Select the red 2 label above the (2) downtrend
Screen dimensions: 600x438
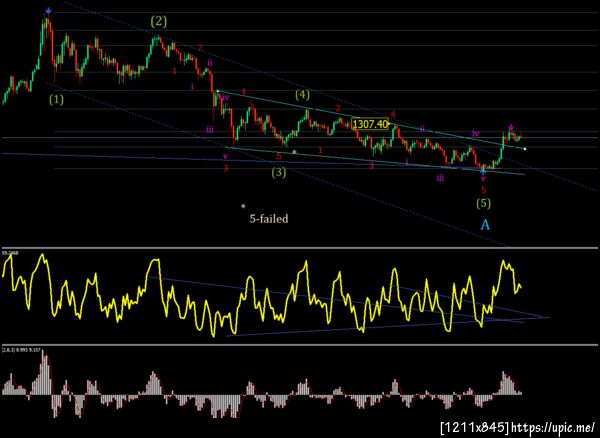pos(200,47)
